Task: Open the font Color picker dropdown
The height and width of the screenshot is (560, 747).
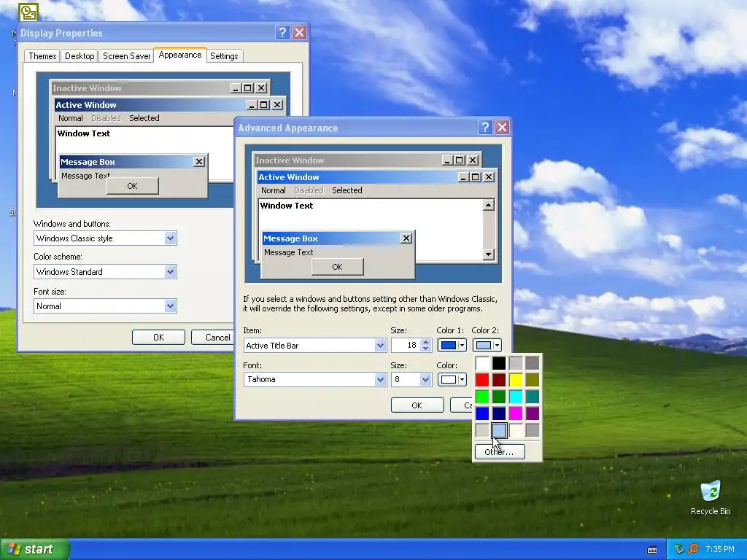Action: tap(452, 379)
